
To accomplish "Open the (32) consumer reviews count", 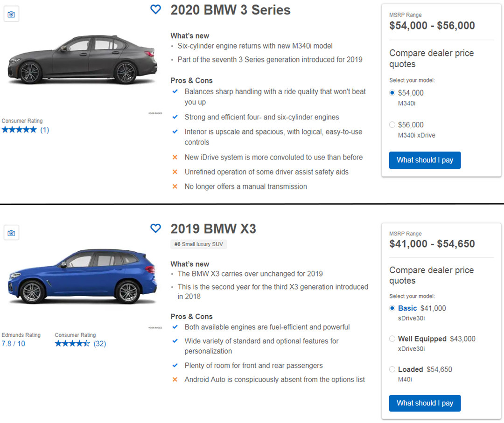I will coord(100,344).
